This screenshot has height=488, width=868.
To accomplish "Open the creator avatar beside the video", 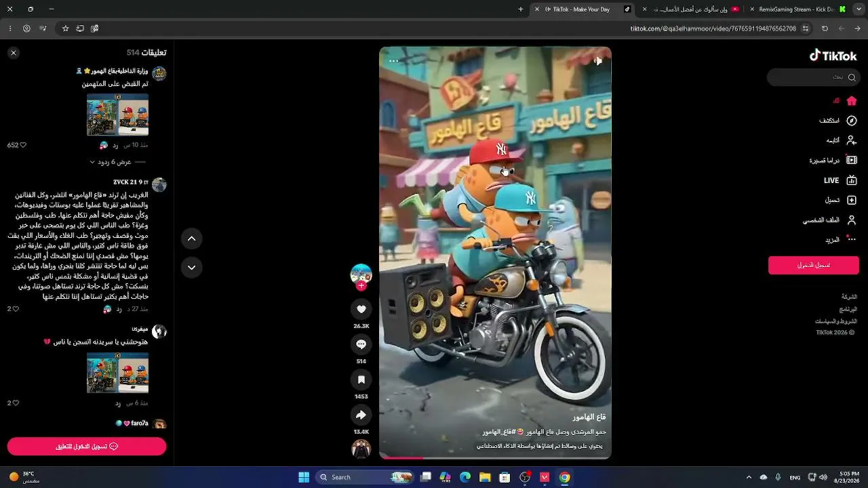I will pos(361,274).
